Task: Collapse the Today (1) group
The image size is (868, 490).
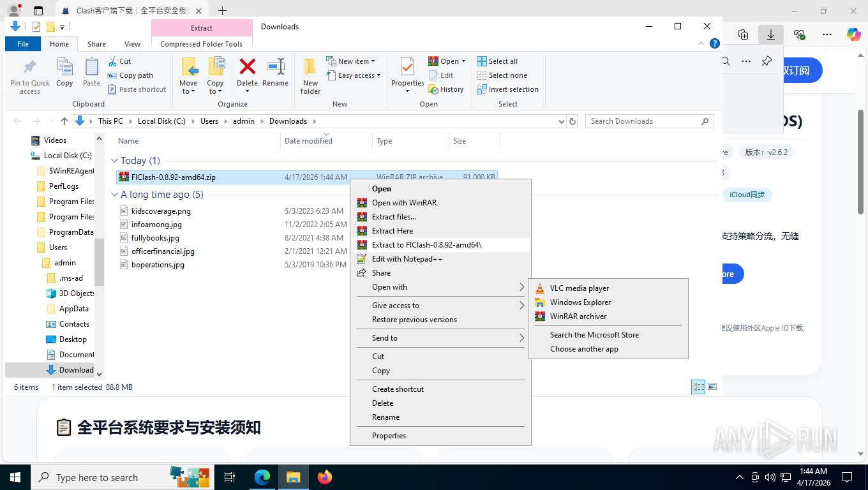Action: 115,161
